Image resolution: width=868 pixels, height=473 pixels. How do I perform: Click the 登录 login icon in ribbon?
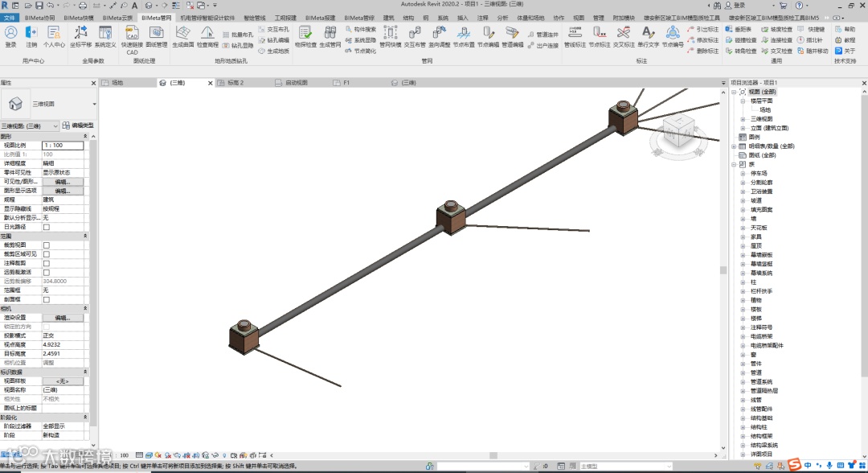click(x=10, y=36)
